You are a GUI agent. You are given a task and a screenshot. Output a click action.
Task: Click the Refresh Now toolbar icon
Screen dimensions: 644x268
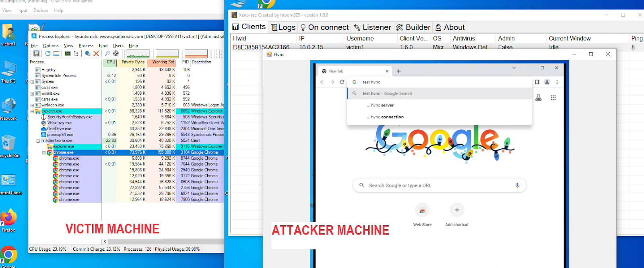click(x=48, y=54)
